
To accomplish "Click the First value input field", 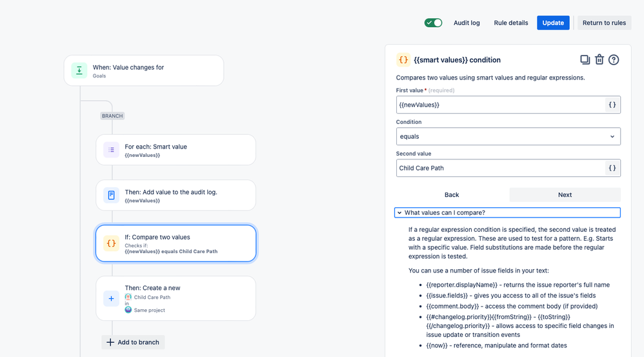I will point(501,105).
